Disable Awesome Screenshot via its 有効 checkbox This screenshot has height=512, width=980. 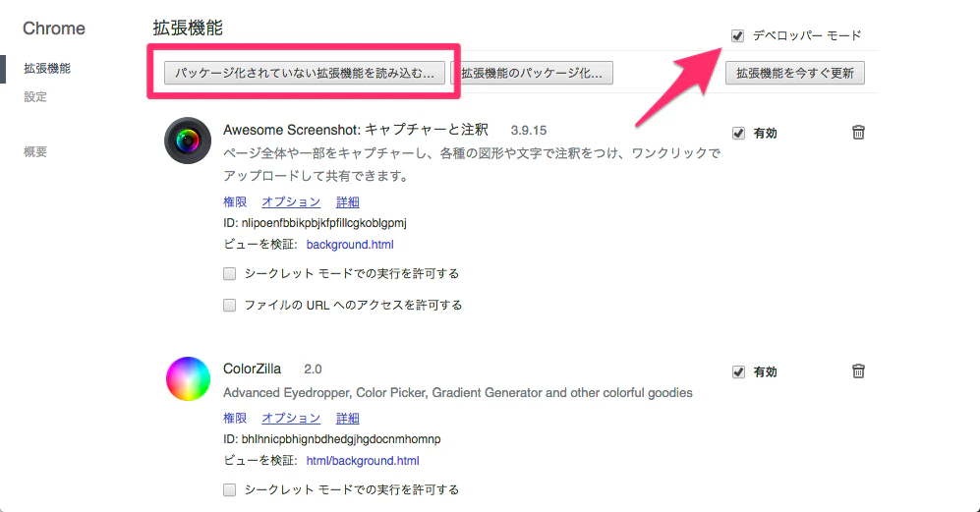pyautogui.click(x=738, y=133)
